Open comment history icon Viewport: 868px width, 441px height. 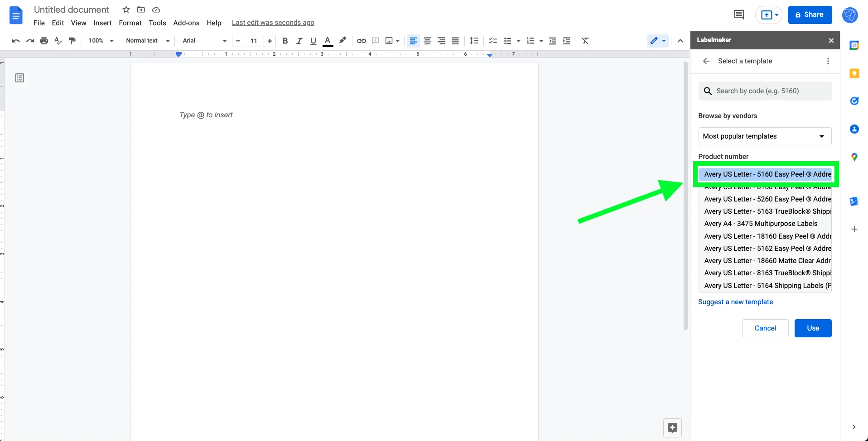click(x=739, y=14)
